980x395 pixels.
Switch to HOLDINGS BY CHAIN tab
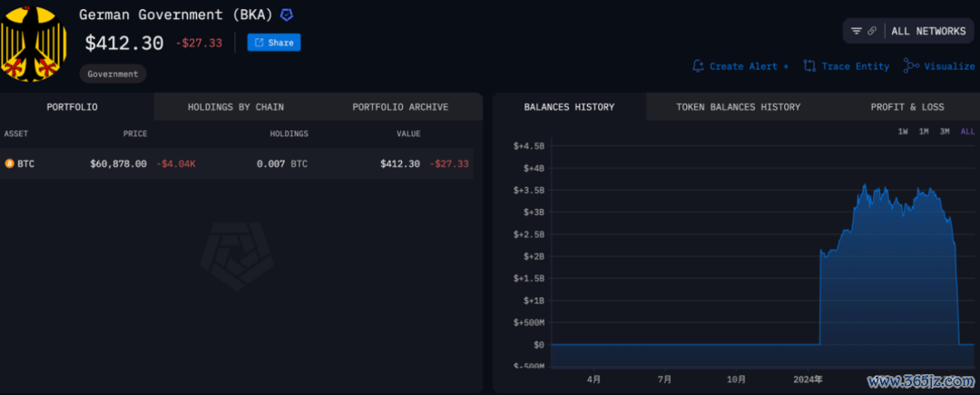point(236,107)
